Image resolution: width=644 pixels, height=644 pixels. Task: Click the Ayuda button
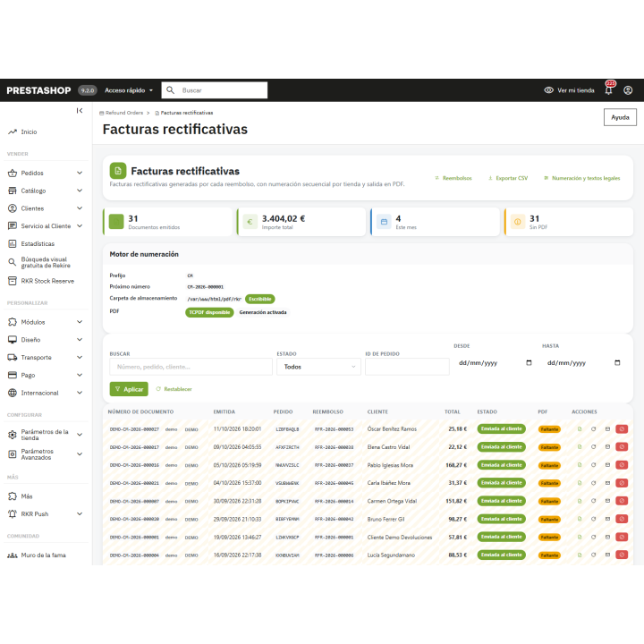tap(620, 117)
